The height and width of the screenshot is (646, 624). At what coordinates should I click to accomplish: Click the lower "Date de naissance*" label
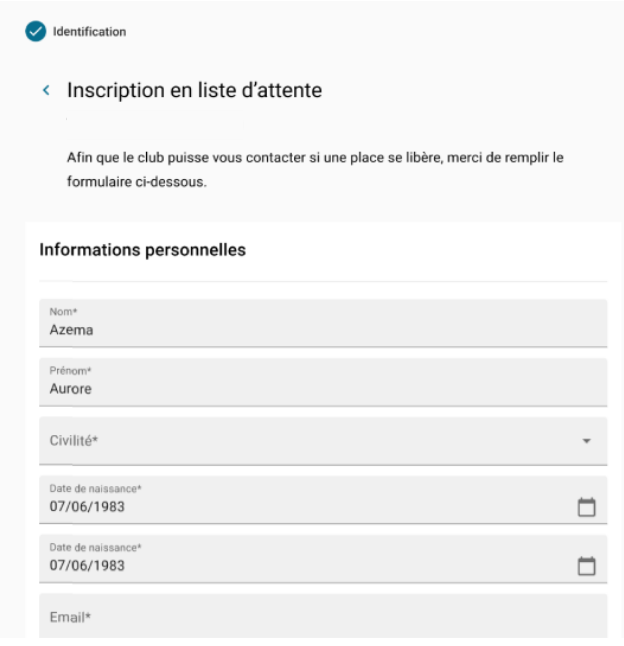pos(92,549)
